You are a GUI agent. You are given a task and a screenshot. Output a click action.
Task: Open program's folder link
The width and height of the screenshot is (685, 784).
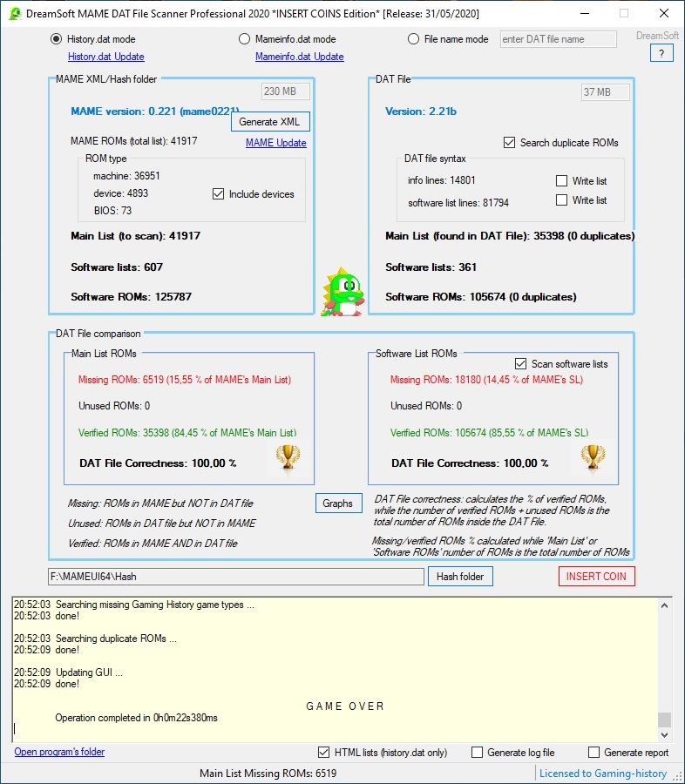[59, 752]
